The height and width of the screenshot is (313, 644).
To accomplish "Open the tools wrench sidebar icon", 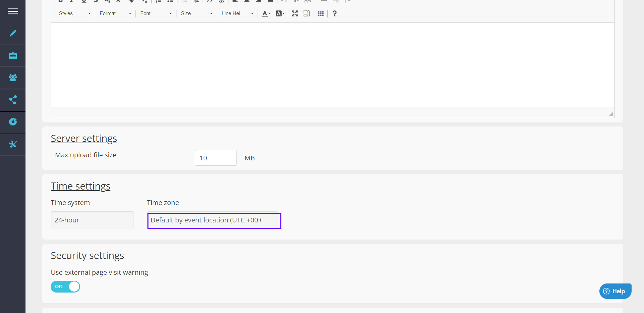I will pyautogui.click(x=13, y=144).
